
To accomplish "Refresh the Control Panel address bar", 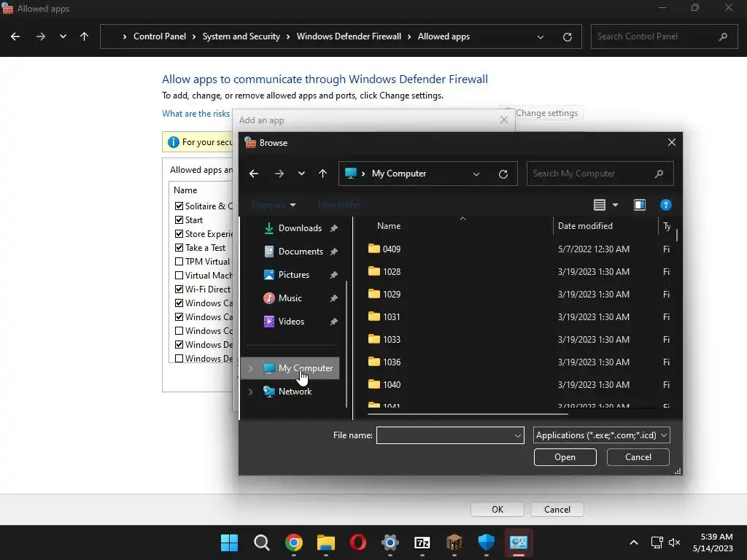I will coord(567,37).
